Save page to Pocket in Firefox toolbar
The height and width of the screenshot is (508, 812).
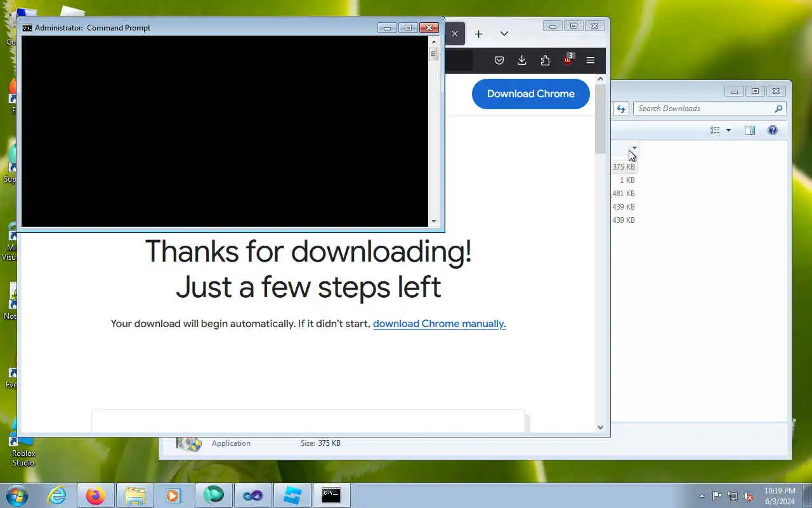pos(499,60)
